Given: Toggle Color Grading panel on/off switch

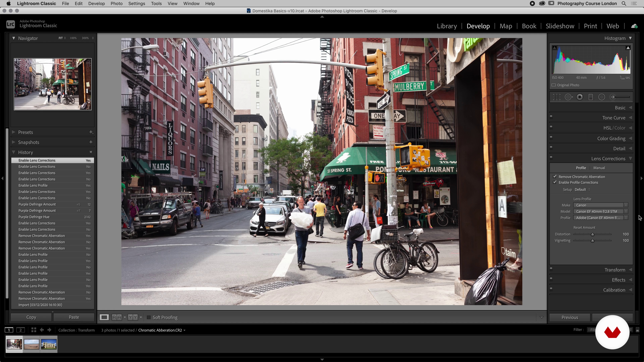Looking at the screenshot, I should coord(551,137).
